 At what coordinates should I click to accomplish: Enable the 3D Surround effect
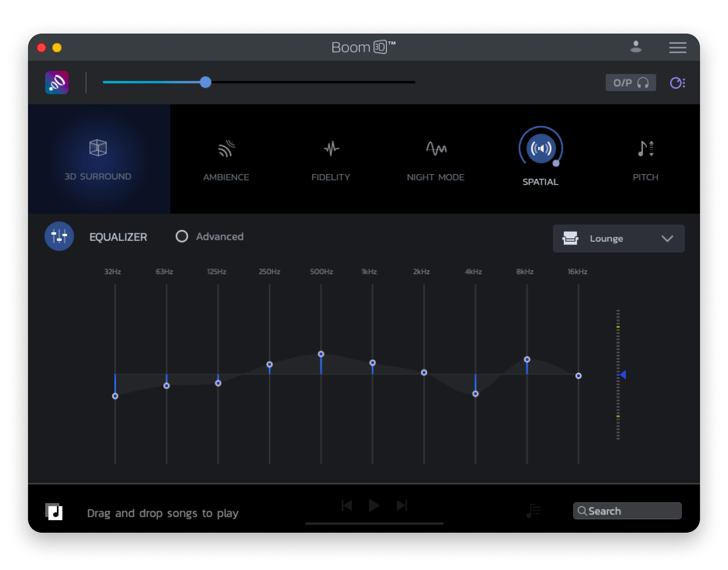coord(98,148)
